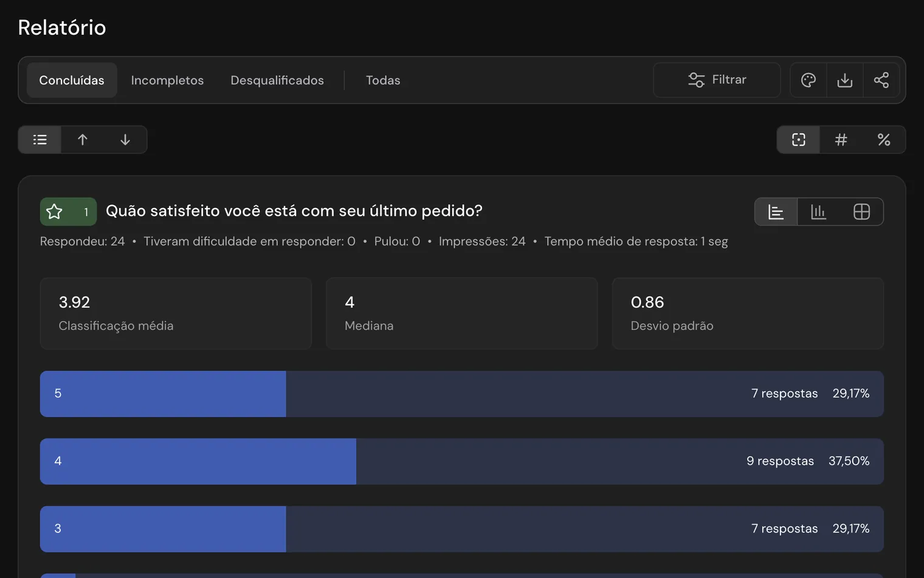Switch to vertical column chart view
The image size is (924, 578).
(819, 212)
